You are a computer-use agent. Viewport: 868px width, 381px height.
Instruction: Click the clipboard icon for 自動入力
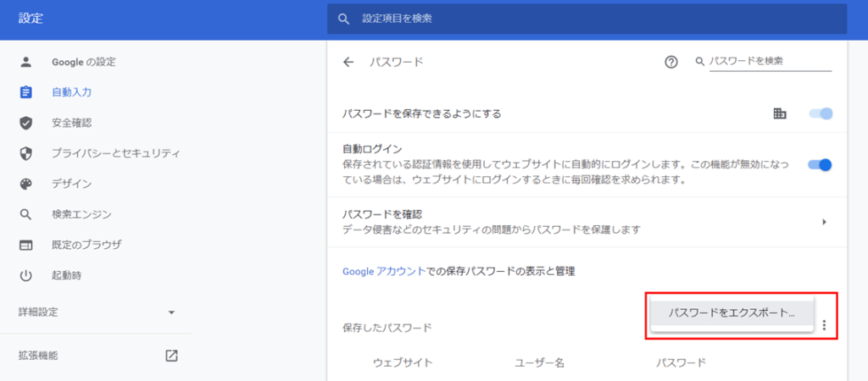click(26, 92)
